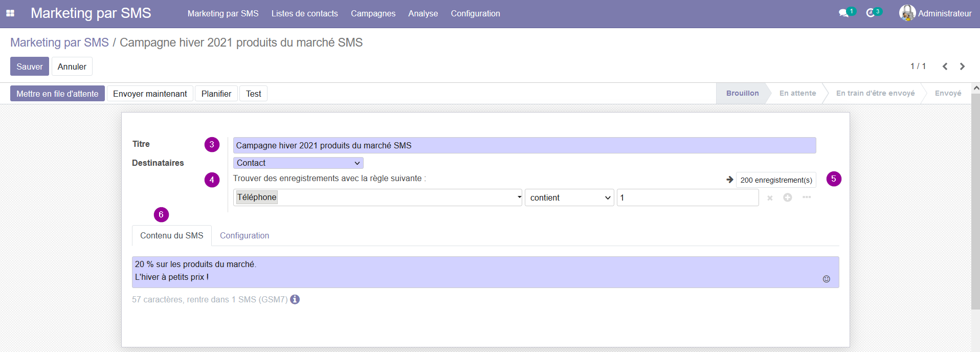Show SMS character count info icon
The image size is (980, 352).
point(295,299)
